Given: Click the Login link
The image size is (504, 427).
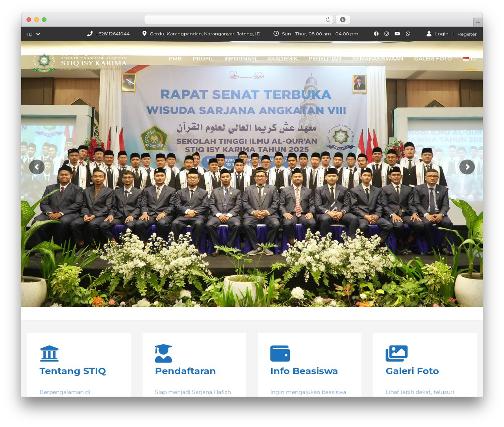Looking at the screenshot, I should point(442,34).
